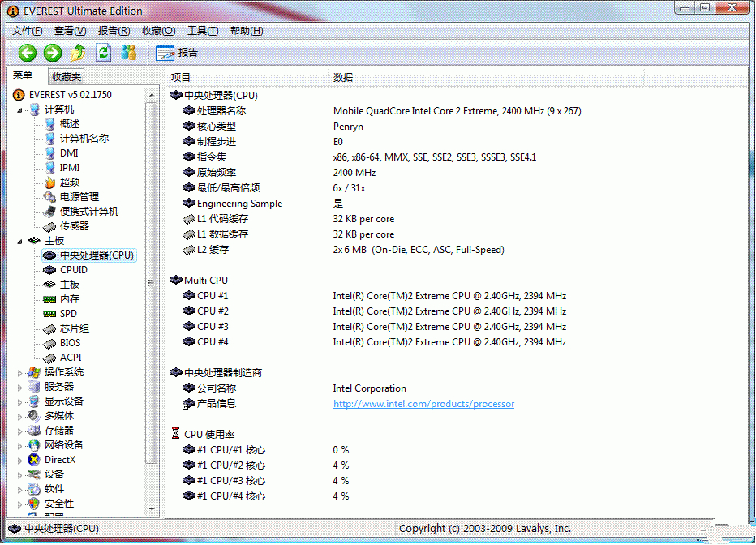Go back with the green left arrow

tap(27, 53)
